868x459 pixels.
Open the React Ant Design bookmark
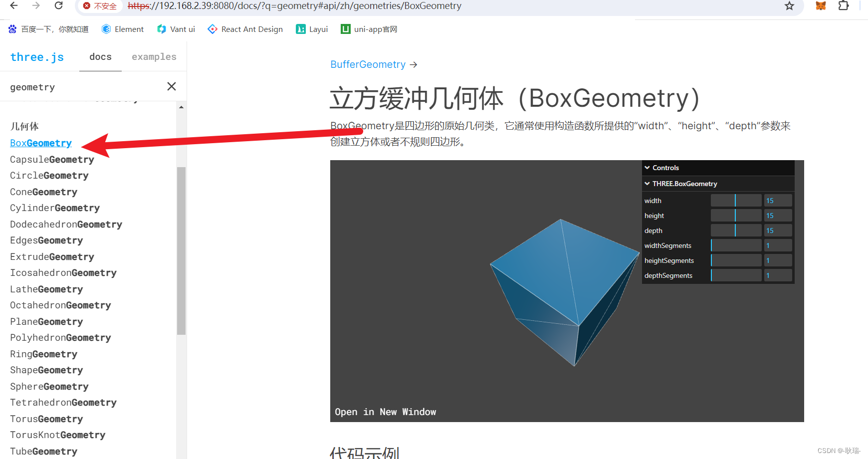pos(245,29)
